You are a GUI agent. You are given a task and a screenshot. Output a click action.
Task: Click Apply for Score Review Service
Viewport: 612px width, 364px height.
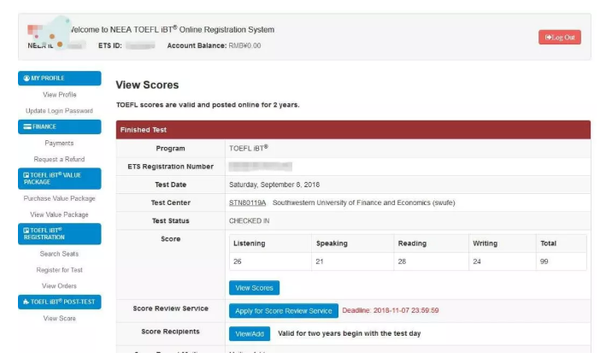[284, 311]
